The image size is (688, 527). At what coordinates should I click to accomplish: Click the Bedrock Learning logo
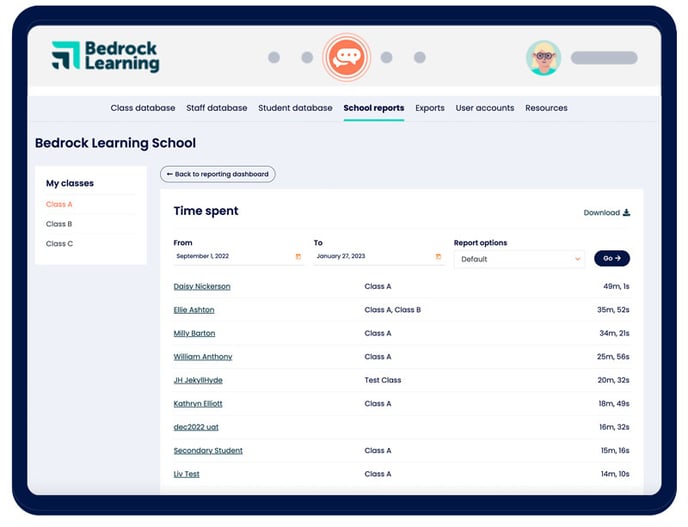105,56
